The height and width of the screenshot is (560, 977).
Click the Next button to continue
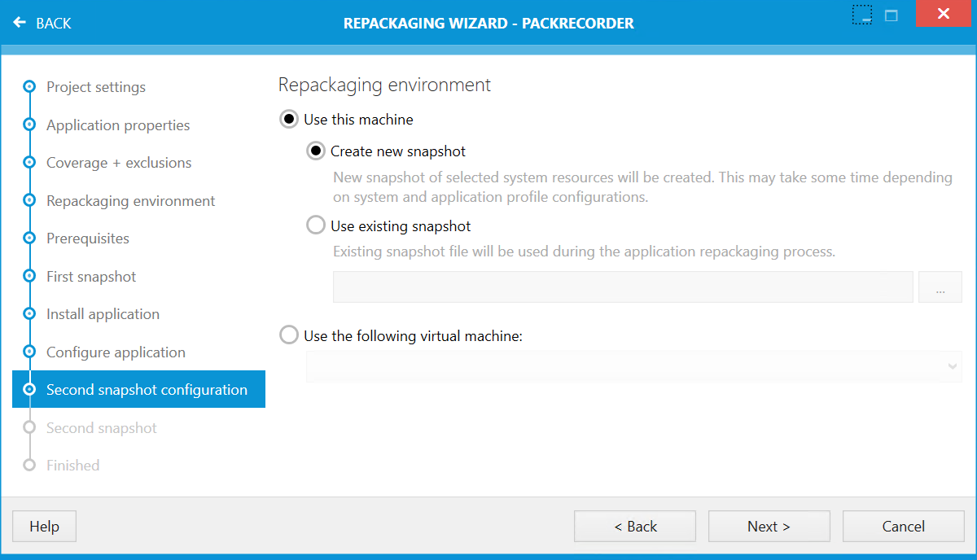tap(769, 526)
